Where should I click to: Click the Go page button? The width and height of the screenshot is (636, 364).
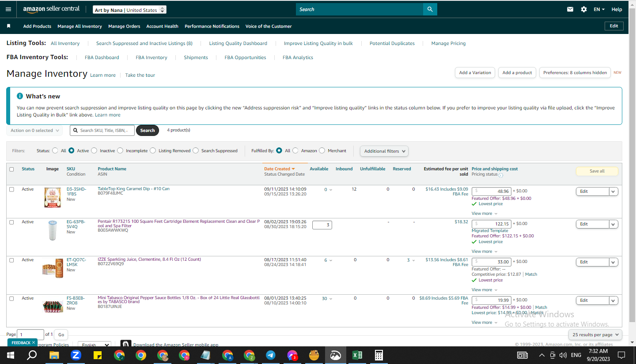pos(61,334)
